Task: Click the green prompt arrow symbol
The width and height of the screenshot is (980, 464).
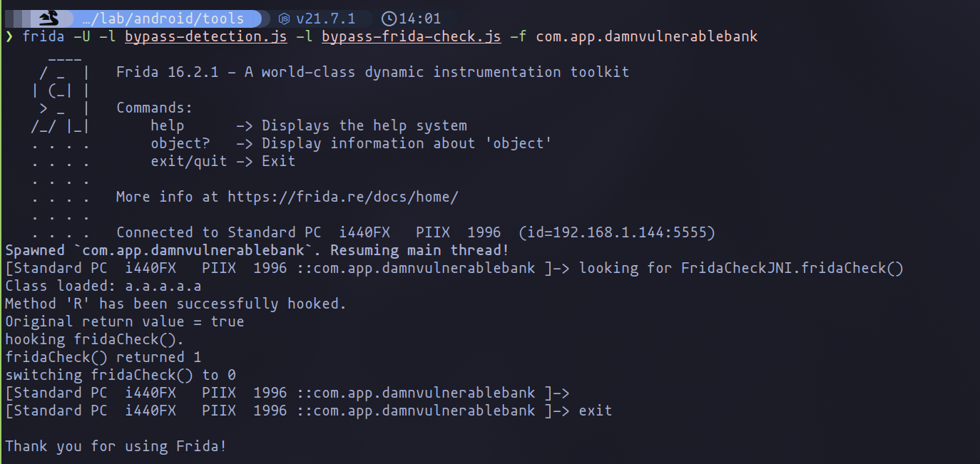Action: pos(9,36)
